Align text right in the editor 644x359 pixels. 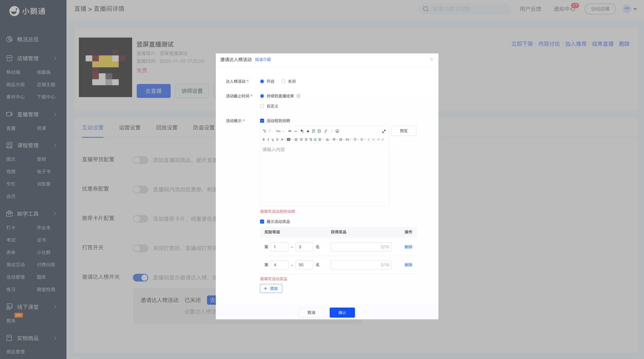point(311,139)
